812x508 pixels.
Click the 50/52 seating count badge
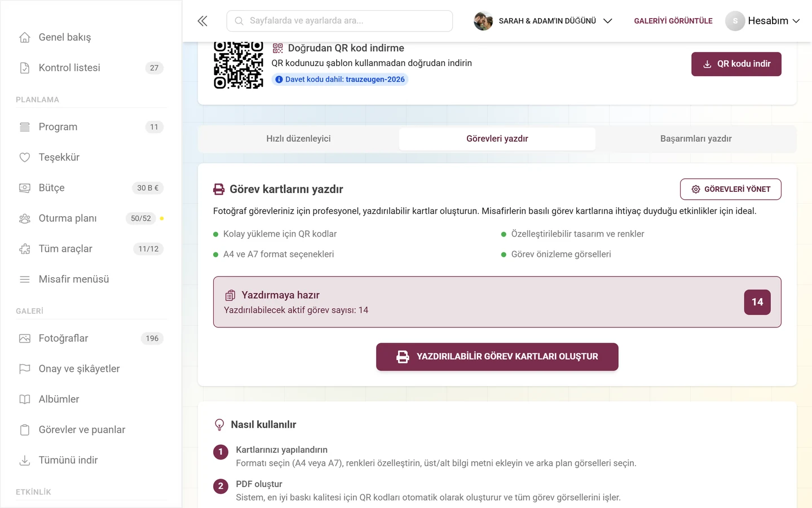tap(141, 218)
